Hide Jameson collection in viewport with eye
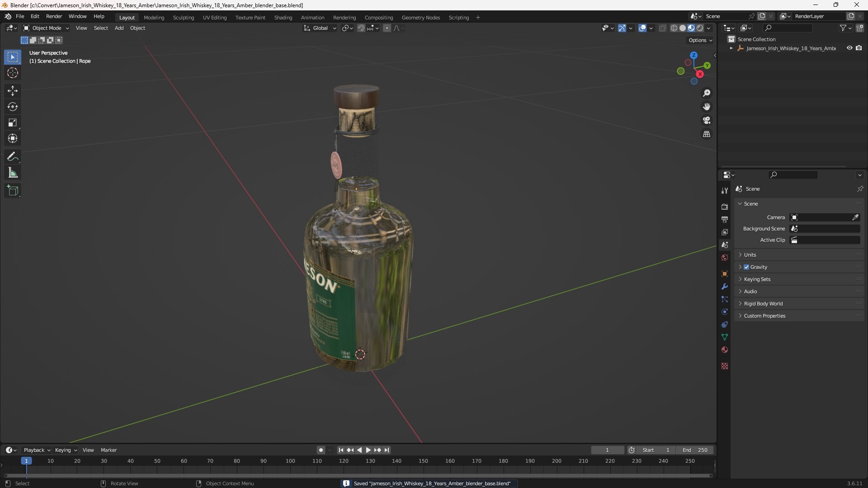Image resolution: width=868 pixels, height=488 pixels. pos(849,48)
